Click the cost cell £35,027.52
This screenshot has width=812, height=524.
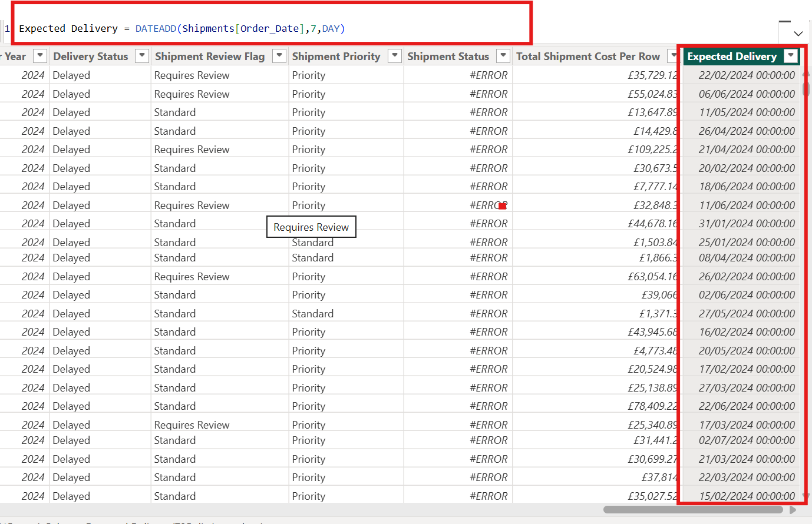(652, 496)
